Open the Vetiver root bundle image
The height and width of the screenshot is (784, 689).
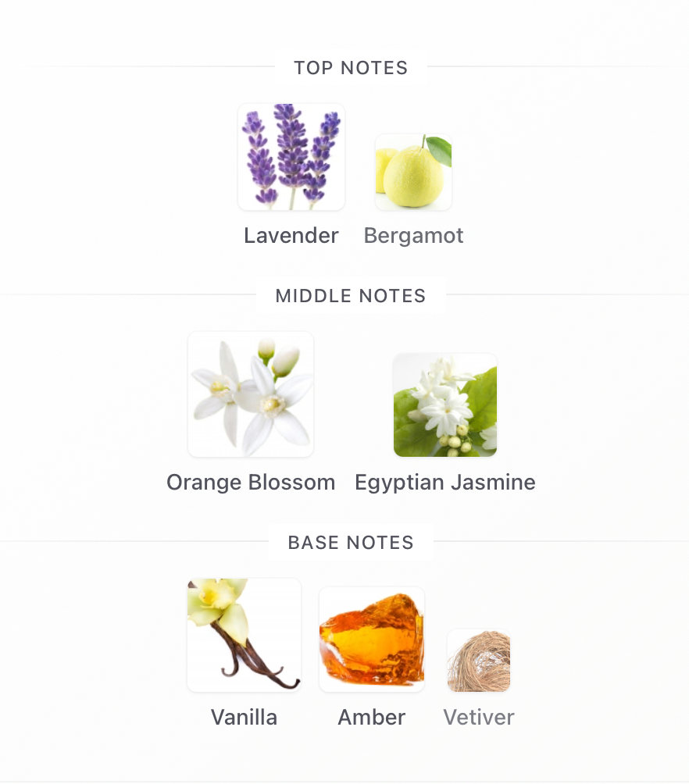click(x=479, y=661)
